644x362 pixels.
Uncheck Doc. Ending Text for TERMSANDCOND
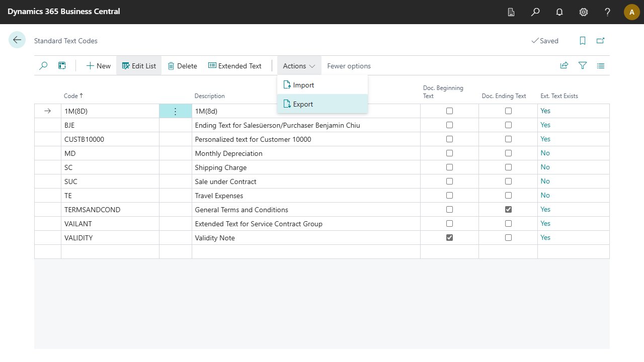point(508,210)
